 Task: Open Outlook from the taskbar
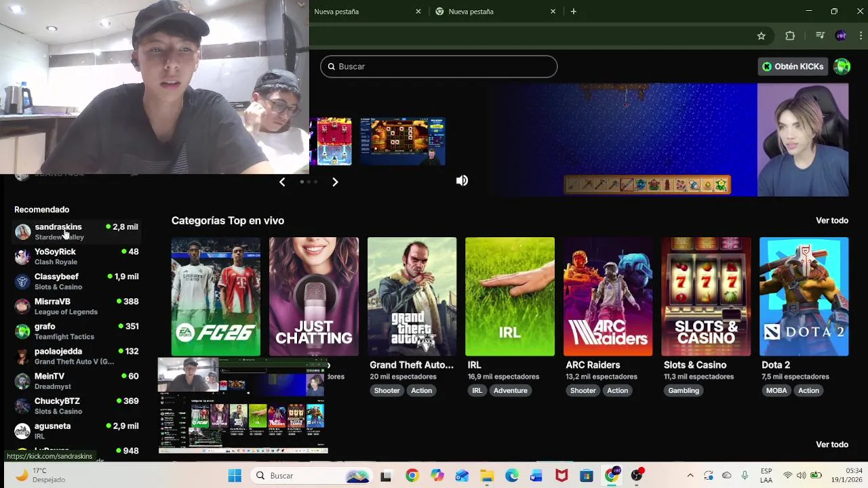point(462,476)
